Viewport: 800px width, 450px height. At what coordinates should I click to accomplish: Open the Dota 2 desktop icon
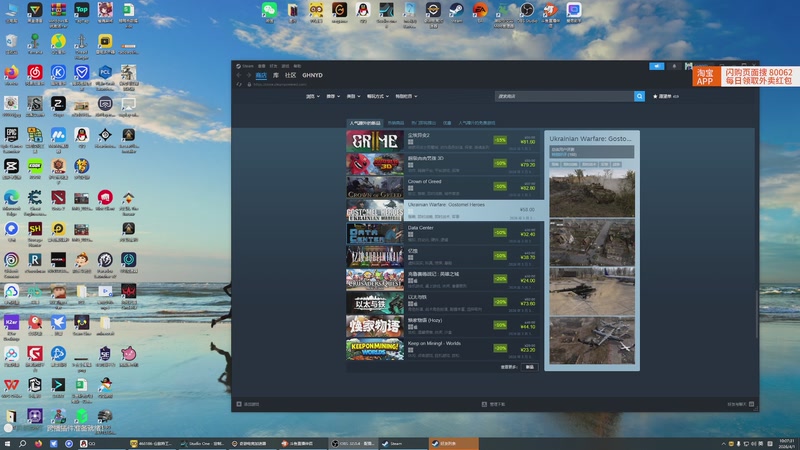pyautogui.click(x=58, y=201)
